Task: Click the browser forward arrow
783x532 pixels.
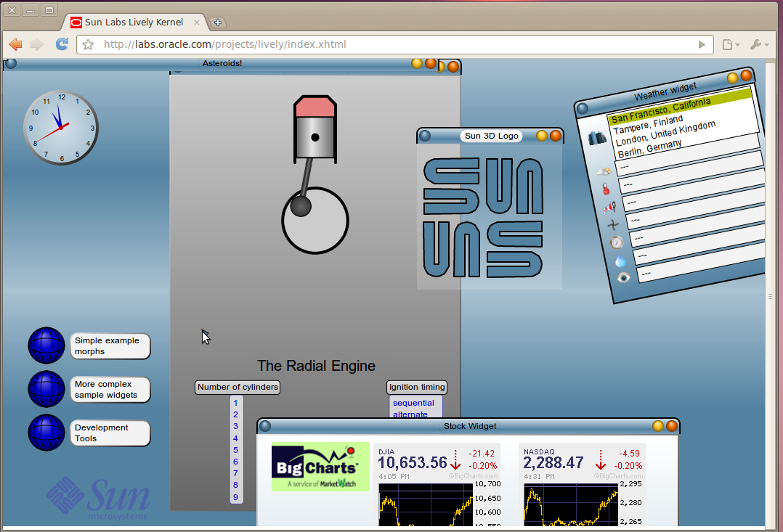Action: (37, 44)
